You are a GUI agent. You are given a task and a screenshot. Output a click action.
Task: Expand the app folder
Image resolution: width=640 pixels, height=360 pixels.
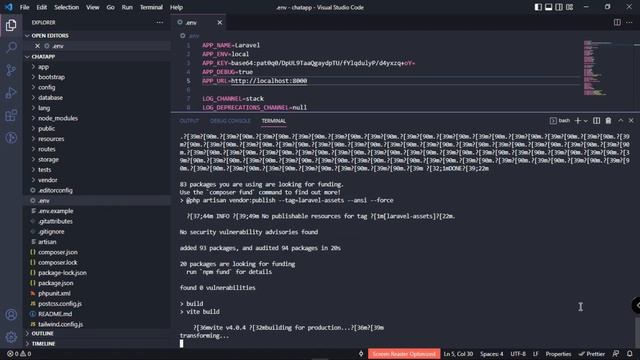tap(97, 67)
